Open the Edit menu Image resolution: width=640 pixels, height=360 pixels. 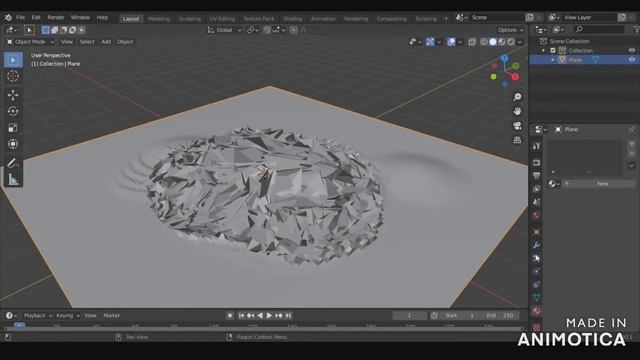coord(36,18)
